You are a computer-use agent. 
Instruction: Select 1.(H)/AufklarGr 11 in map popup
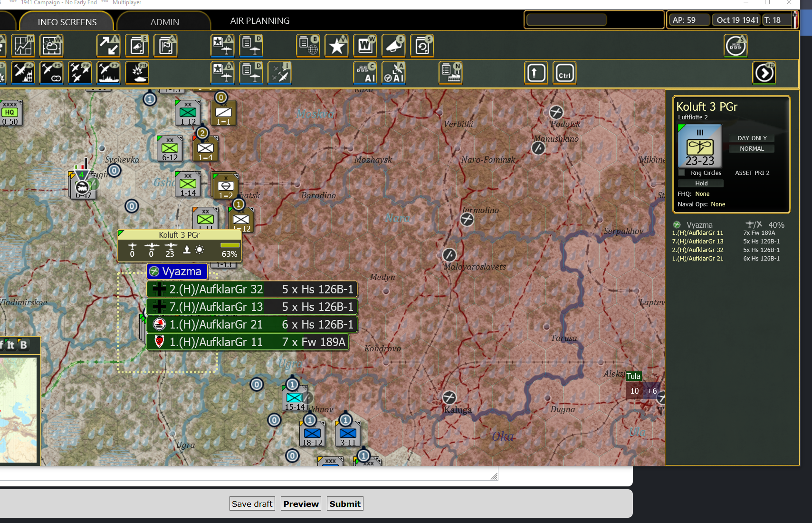coord(248,342)
